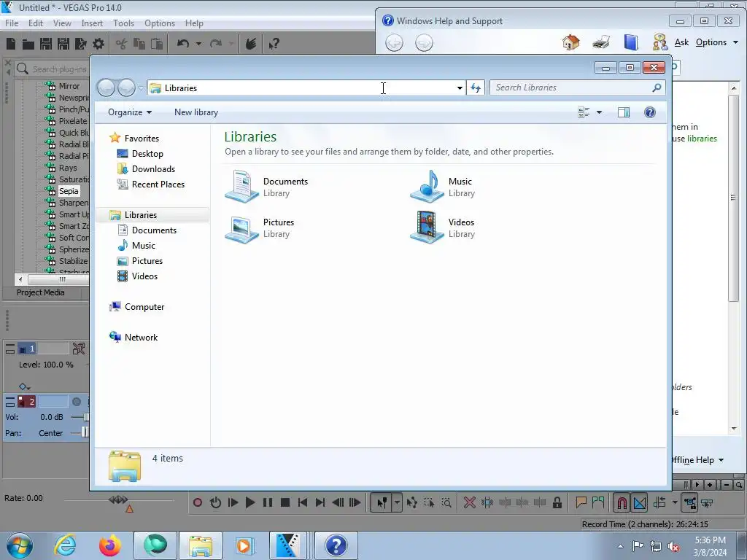Pause playback in VEGAS transport
Screen dimensions: 747x560
tap(268, 502)
